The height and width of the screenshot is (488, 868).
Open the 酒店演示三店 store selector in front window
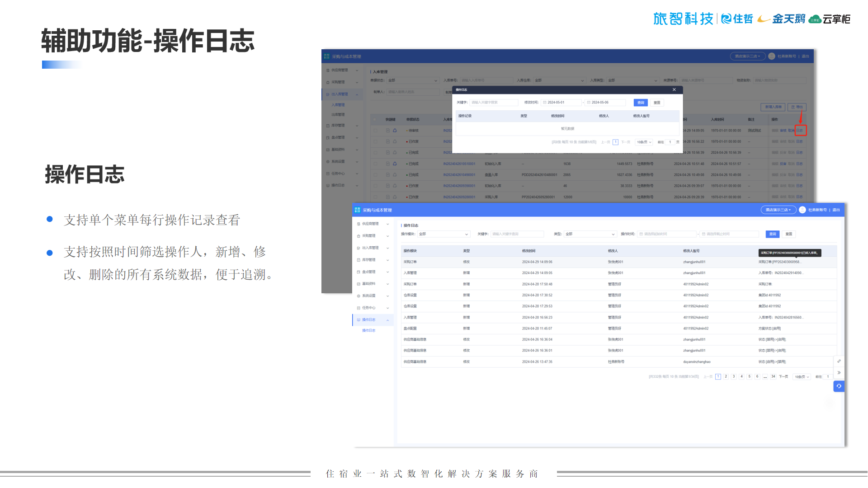(778, 210)
